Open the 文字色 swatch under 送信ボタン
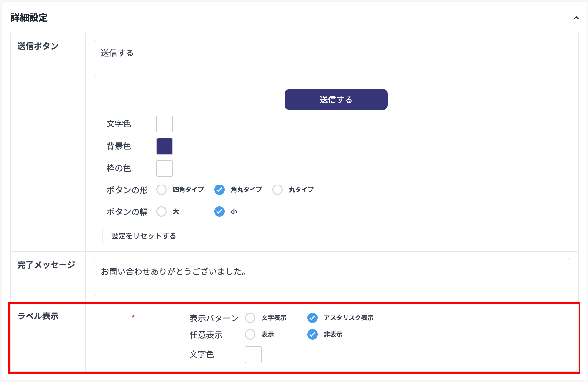The image size is (588, 382). click(x=164, y=124)
